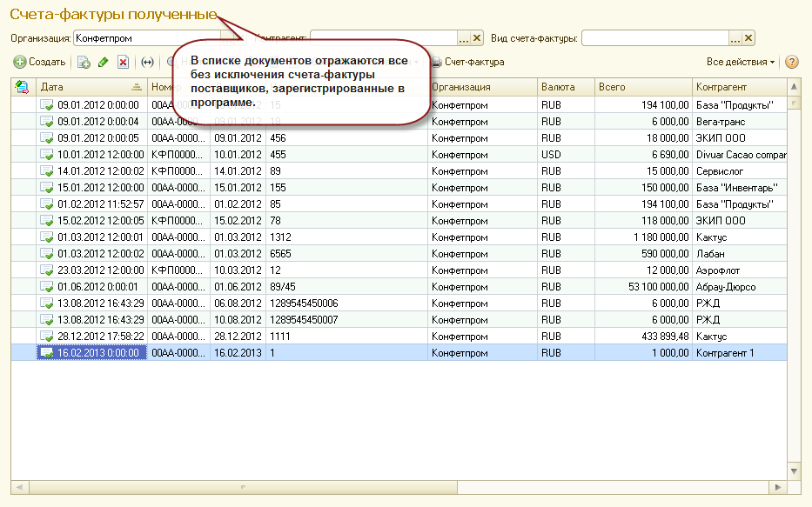Click posted icon for row 01.03.2012 12:00:02
The image size is (812, 507).
[47, 254]
